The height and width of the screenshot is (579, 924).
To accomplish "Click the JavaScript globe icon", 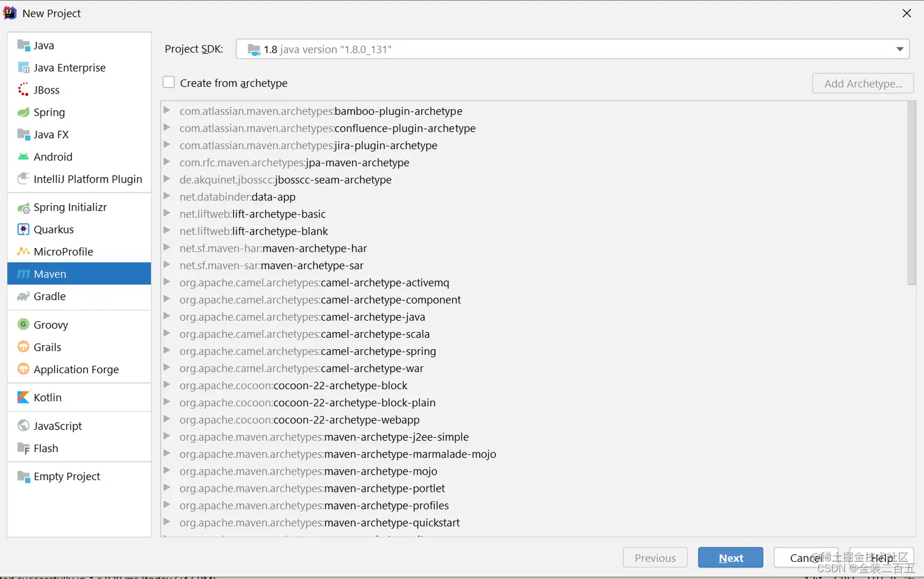I will tap(23, 426).
